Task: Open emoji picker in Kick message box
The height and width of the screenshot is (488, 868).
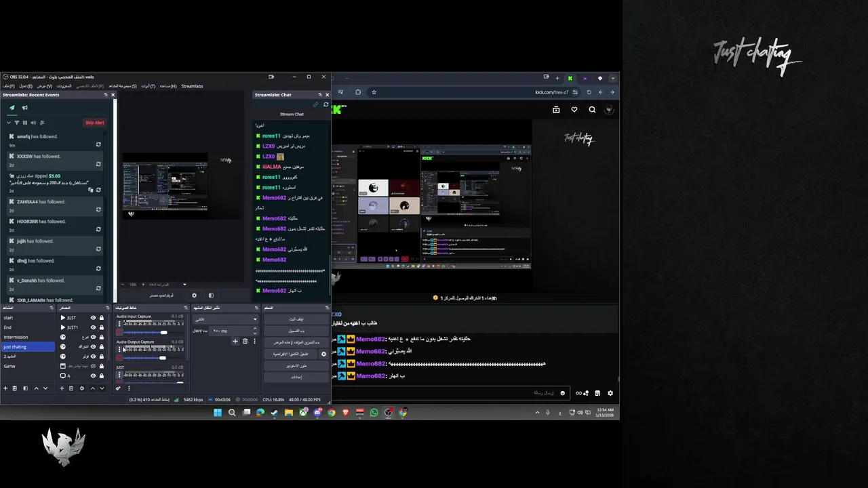Action: tap(563, 393)
